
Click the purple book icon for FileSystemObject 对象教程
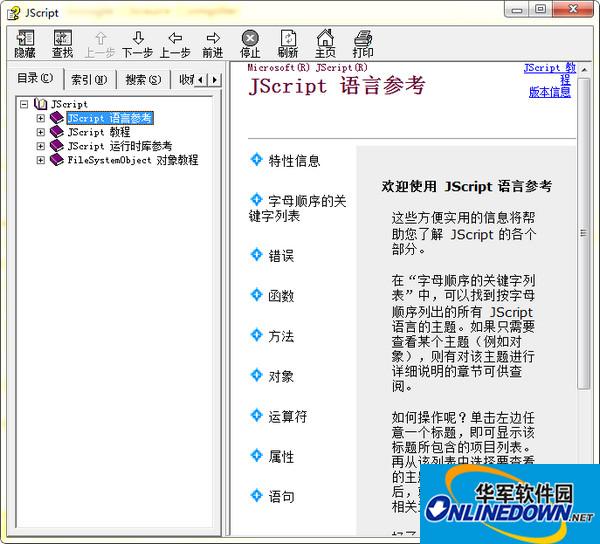[57, 160]
